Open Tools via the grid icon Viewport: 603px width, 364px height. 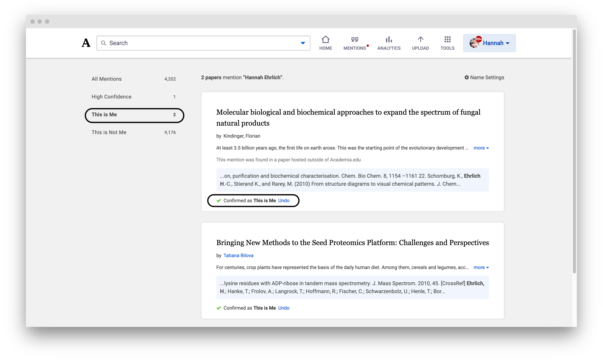(447, 39)
